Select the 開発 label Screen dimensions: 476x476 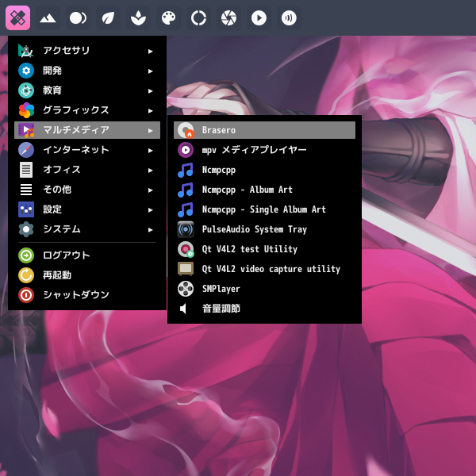[52, 71]
